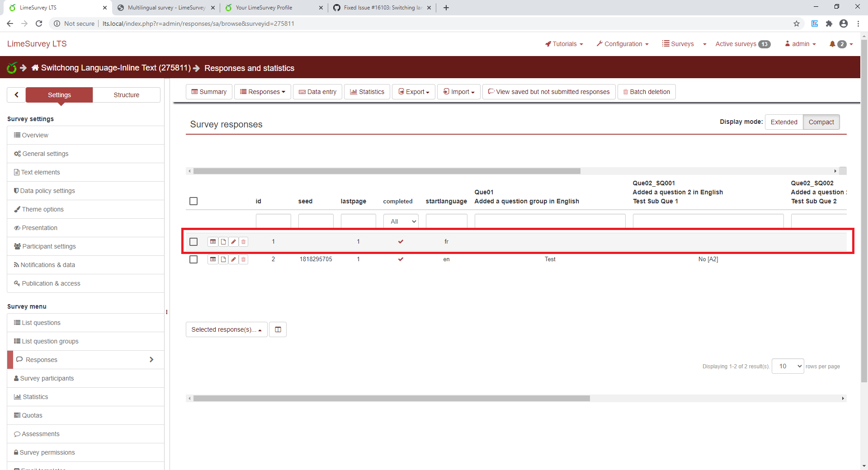Click the sidebar resize handle dots

click(x=167, y=312)
